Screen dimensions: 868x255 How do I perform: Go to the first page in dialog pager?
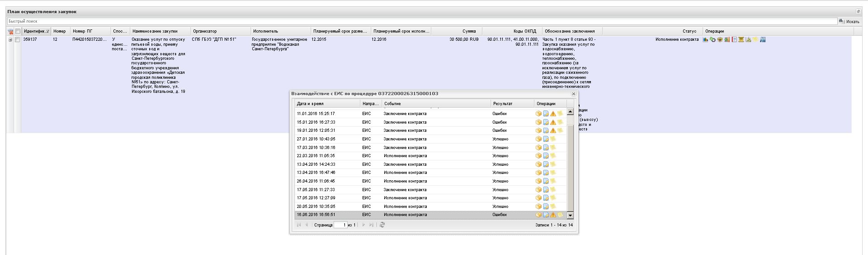point(299,225)
